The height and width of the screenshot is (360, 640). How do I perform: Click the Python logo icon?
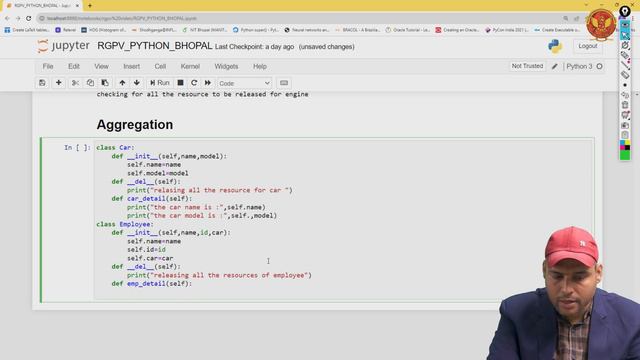(x=555, y=46)
